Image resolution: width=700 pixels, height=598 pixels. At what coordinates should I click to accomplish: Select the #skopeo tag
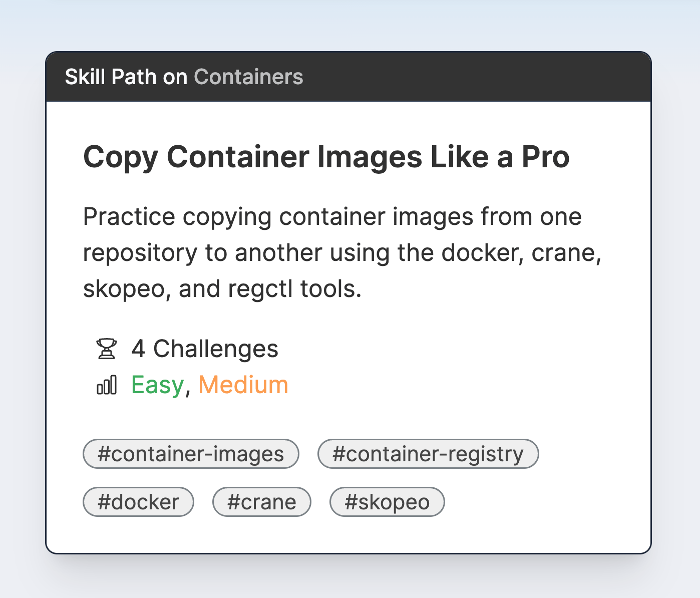click(x=387, y=501)
